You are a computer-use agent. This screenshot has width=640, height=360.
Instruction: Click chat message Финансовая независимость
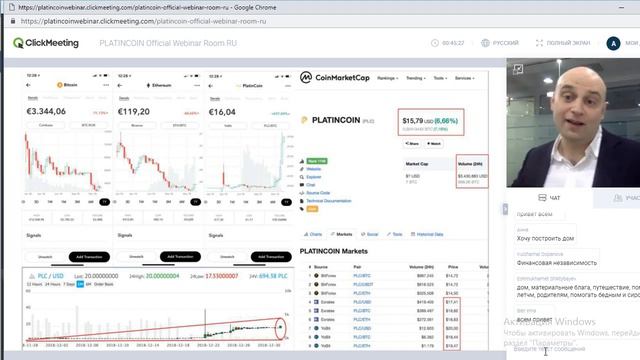pyautogui.click(x=556, y=263)
